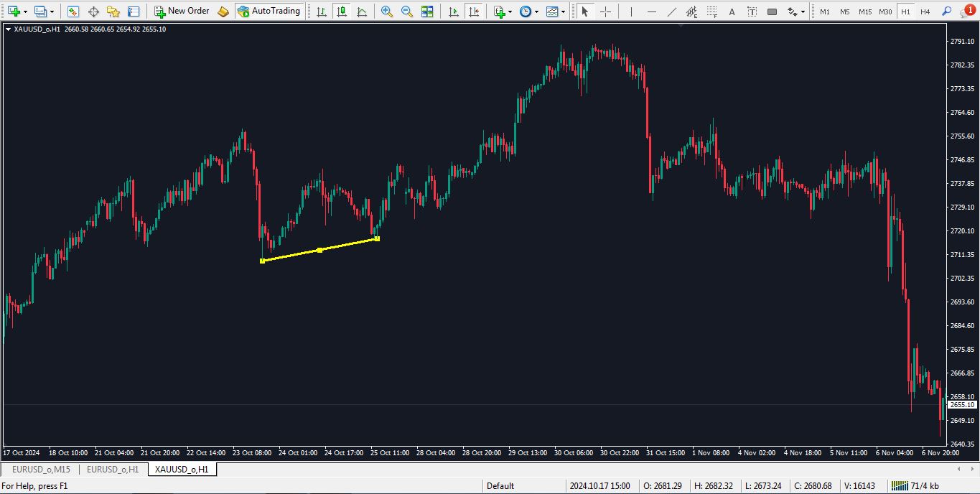Toggle the AutoTrading button
The image size is (980, 494).
[x=269, y=11]
